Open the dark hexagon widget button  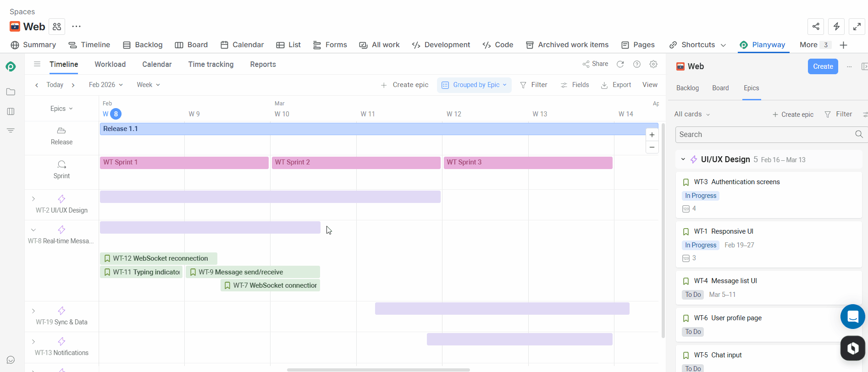pos(853,348)
